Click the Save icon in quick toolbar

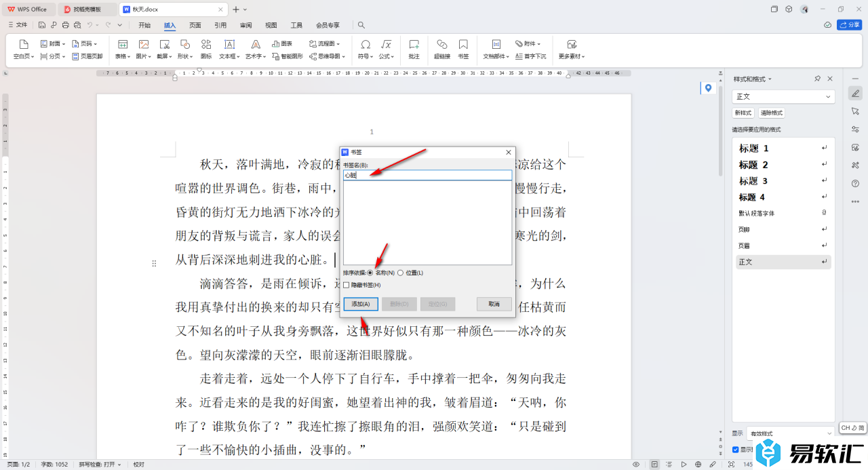42,25
